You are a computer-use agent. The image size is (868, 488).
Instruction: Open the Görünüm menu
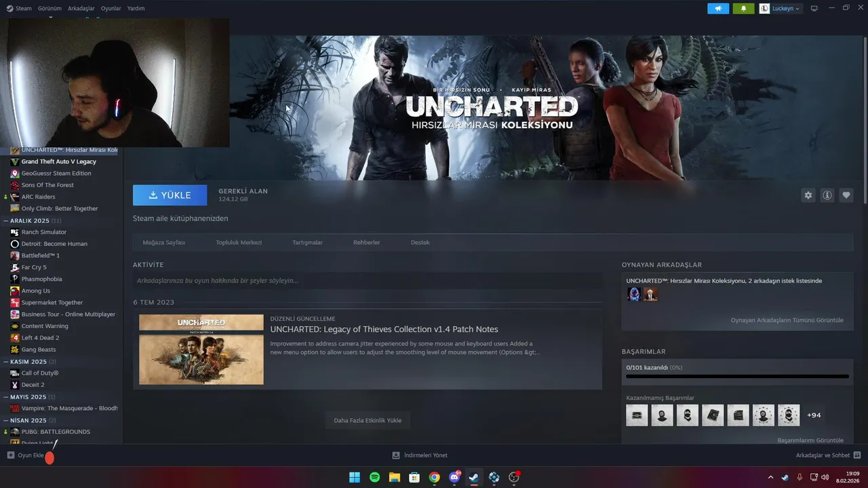tap(50, 8)
